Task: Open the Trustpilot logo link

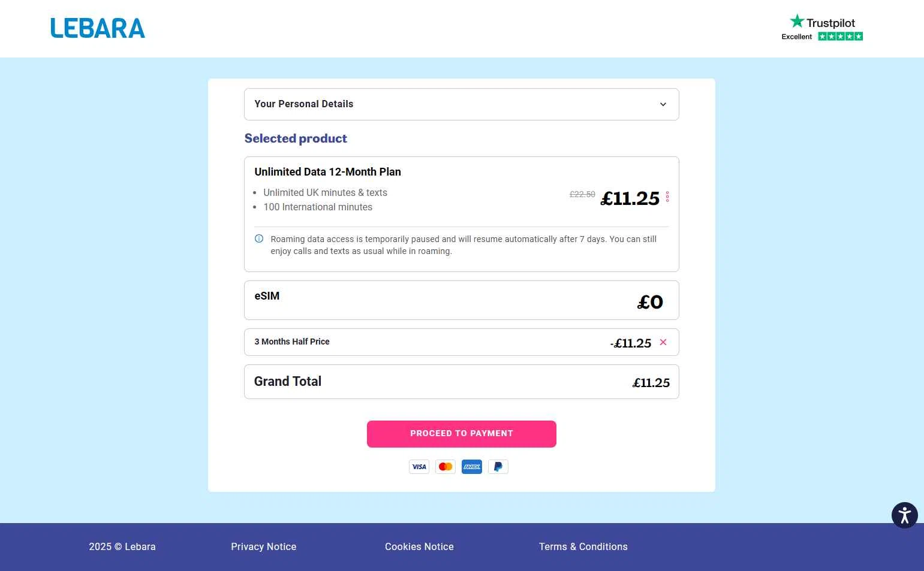Action: point(823,22)
